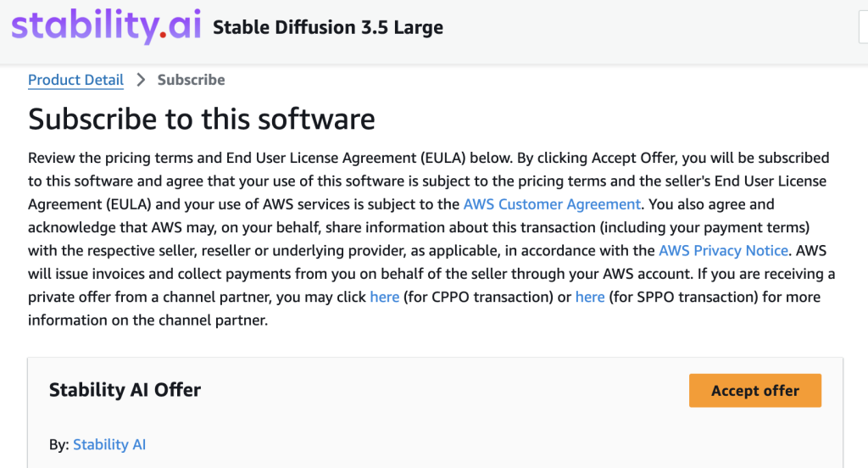Click the partially visible box at header right
The image size is (868, 468).
click(x=864, y=27)
